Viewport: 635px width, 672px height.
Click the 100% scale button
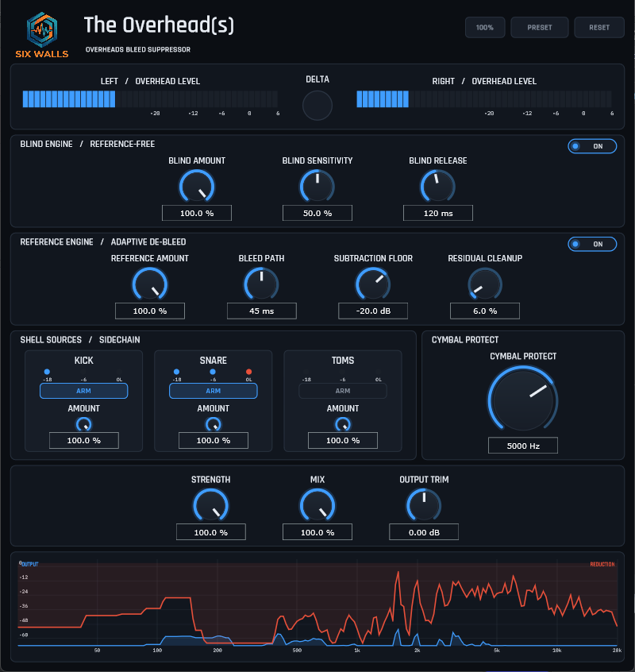coord(485,28)
